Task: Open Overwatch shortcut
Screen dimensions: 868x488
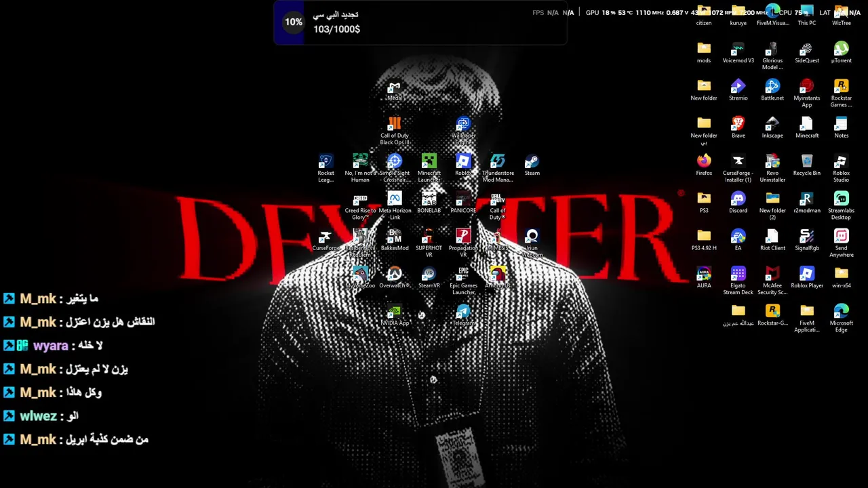Action: pyautogui.click(x=394, y=278)
